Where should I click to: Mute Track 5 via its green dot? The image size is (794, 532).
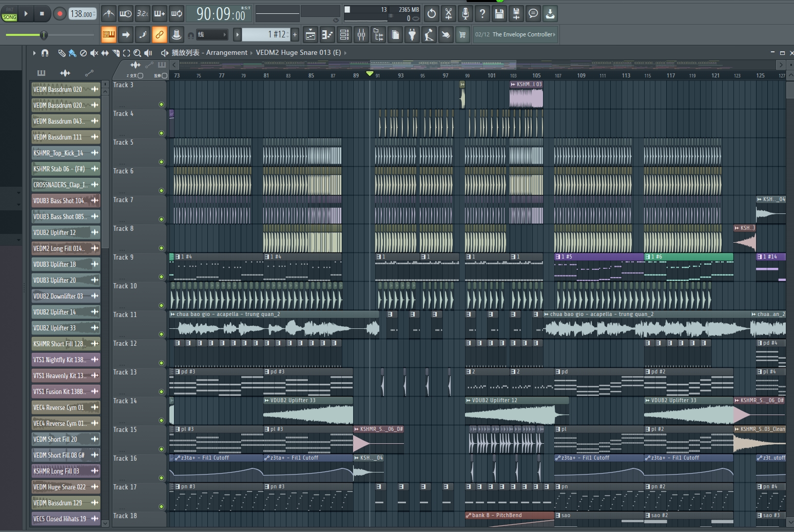[x=161, y=162]
